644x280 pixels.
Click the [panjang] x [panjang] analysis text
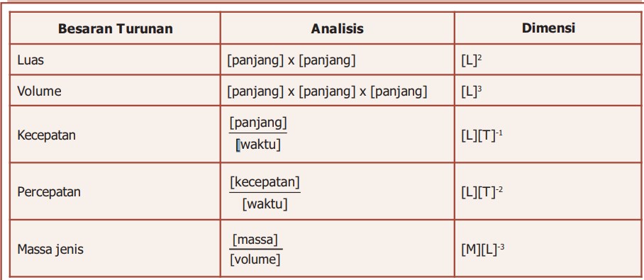tap(292, 60)
